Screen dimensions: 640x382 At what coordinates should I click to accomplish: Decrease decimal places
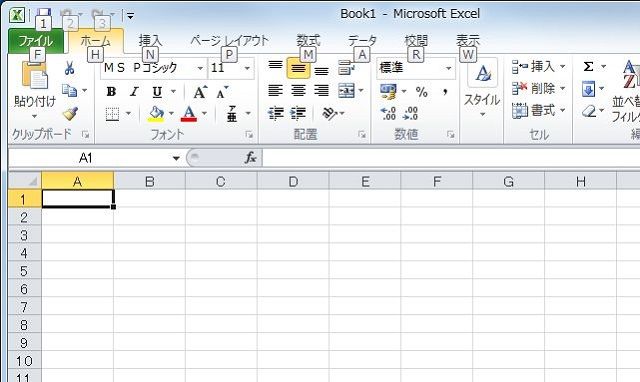(x=410, y=113)
